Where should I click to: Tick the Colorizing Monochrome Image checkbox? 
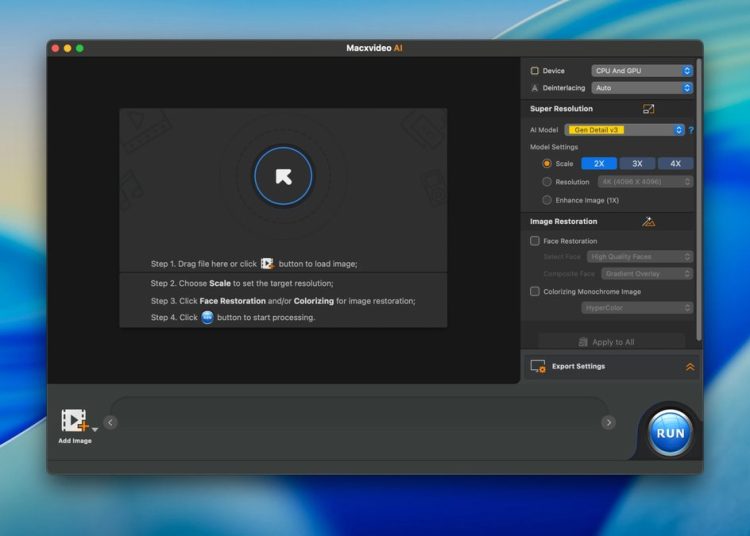click(535, 292)
